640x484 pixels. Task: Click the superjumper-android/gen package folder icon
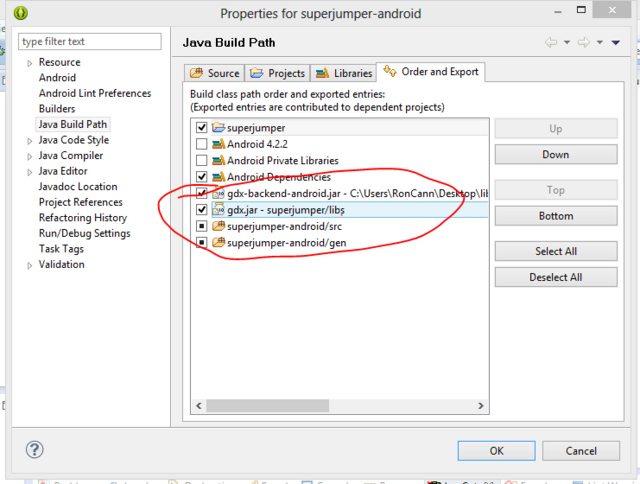218,242
